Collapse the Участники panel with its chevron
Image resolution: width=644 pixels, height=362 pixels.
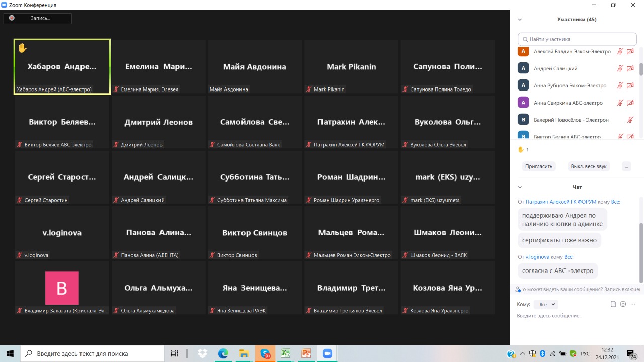520,20
